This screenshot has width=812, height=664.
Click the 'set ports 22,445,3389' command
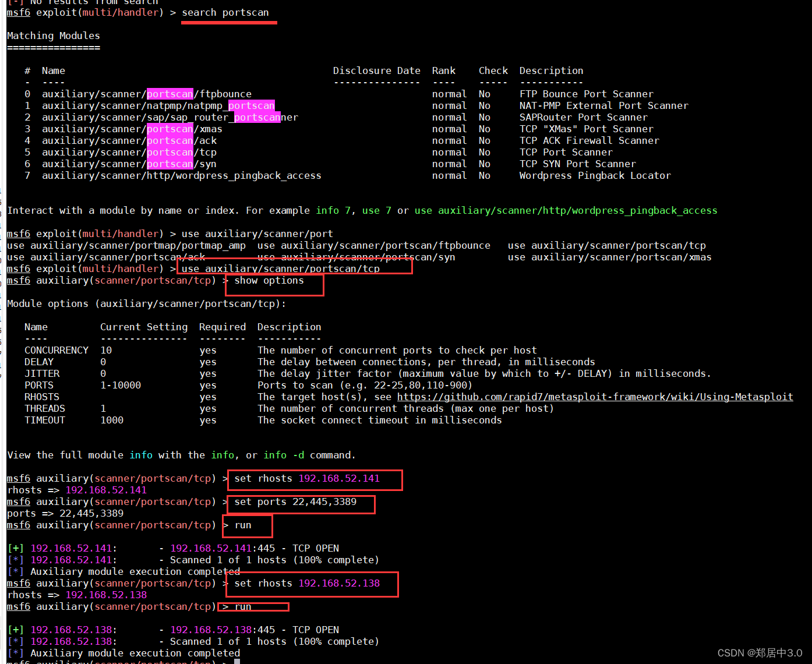coord(295,501)
